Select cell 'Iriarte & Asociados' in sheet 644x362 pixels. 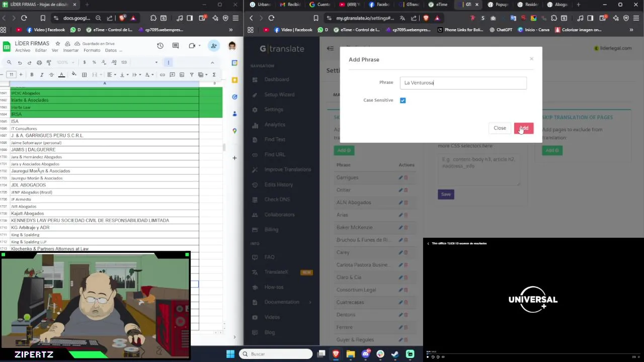coord(105,100)
